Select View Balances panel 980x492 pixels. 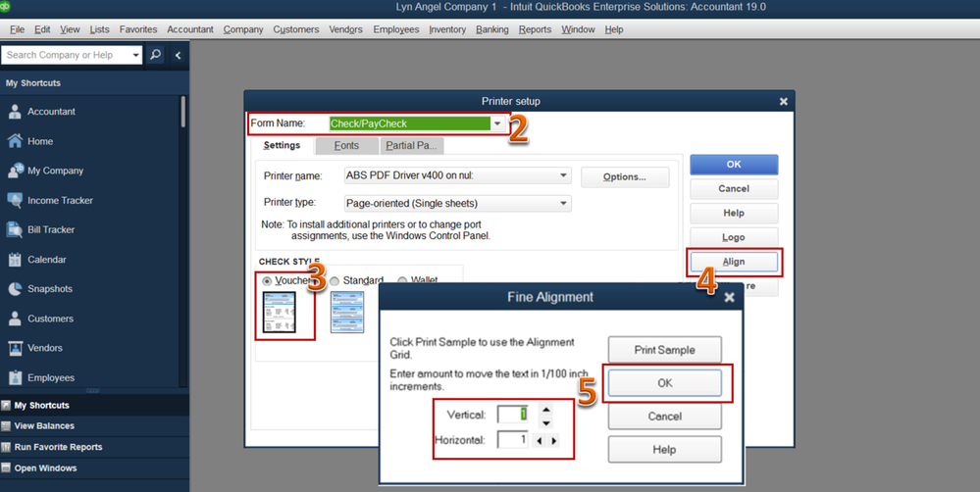point(94,425)
